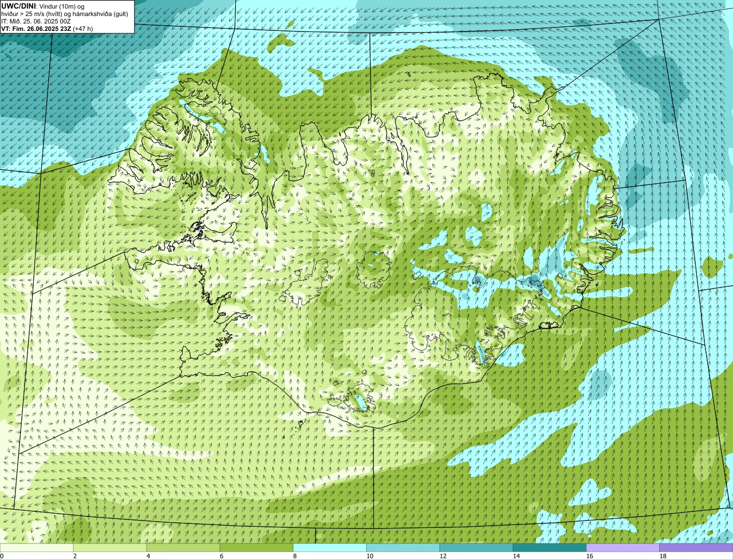Click the scale label "10"

(x=370, y=556)
